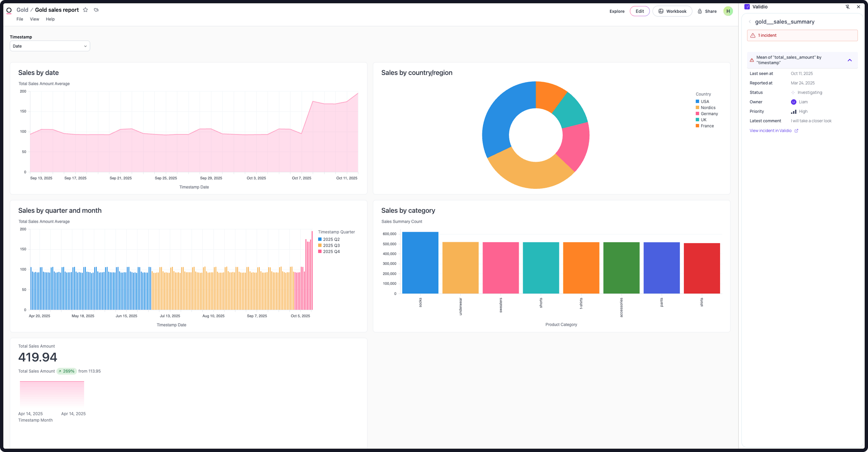Viewport: 868px width, 452px height.
Task: Open the File menu
Action: point(20,19)
